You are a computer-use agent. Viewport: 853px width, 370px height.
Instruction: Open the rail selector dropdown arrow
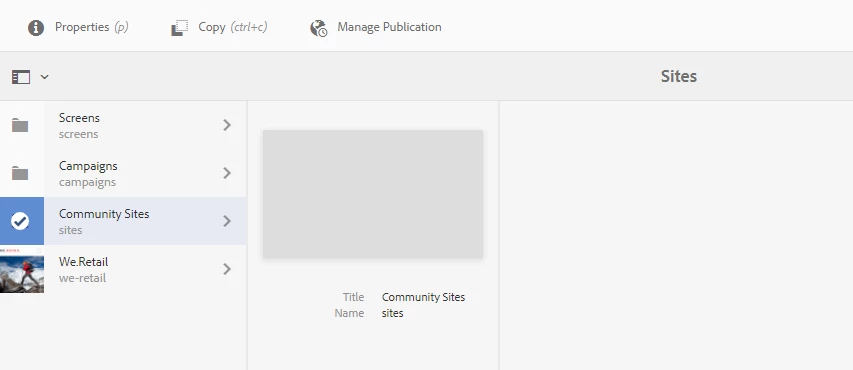(45, 77)
